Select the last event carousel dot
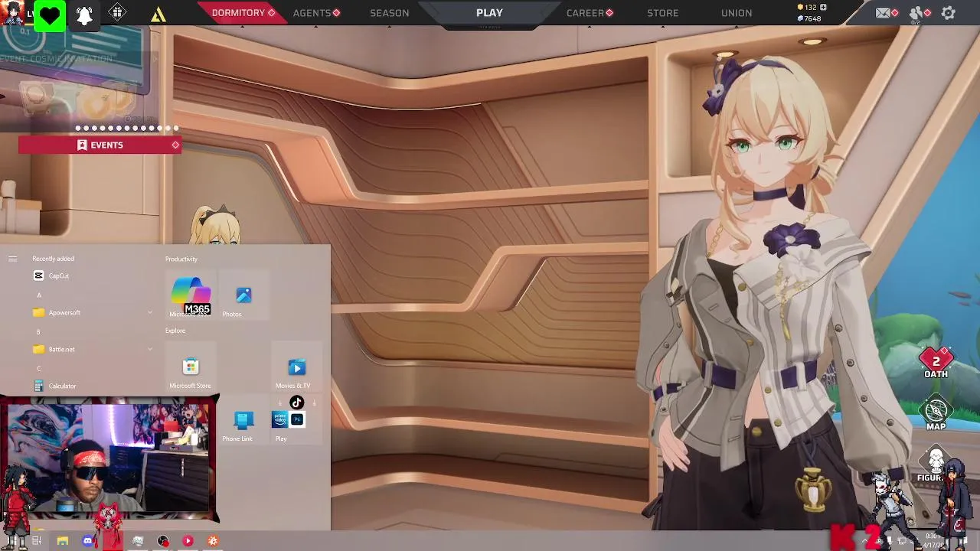 coord(176,128)
